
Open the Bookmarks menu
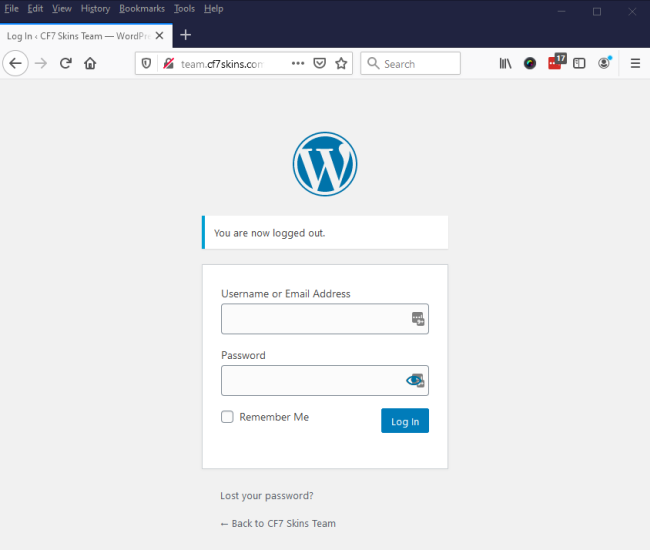(142, 8)
